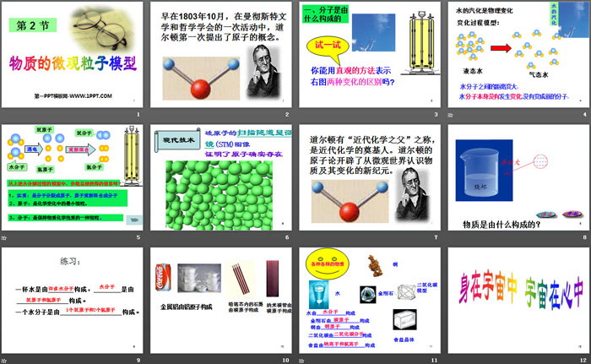Select slide 12 reading 身在宇宙中 宇宙在心中

point(518,301)
